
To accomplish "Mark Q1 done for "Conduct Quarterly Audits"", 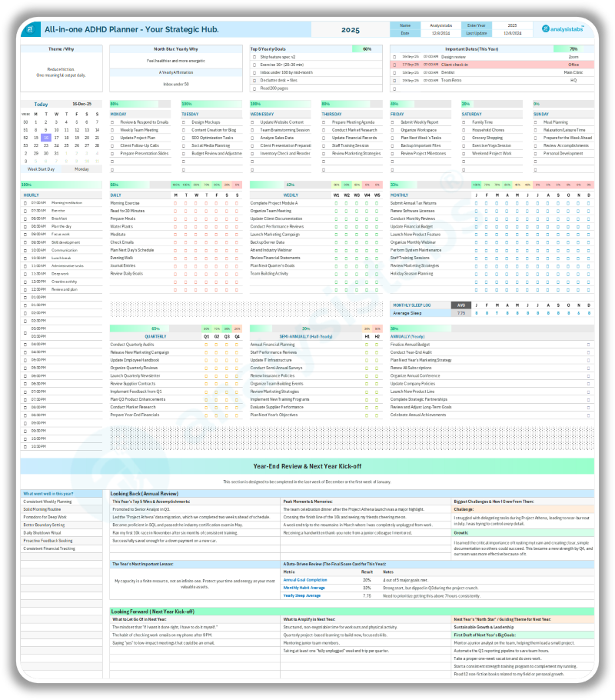I will pos(205,344).
